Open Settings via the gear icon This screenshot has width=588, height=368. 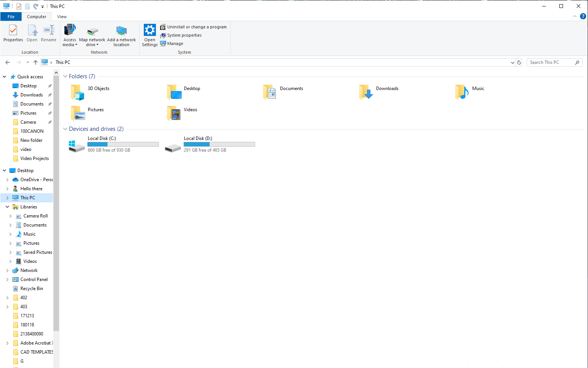[150, 30]
